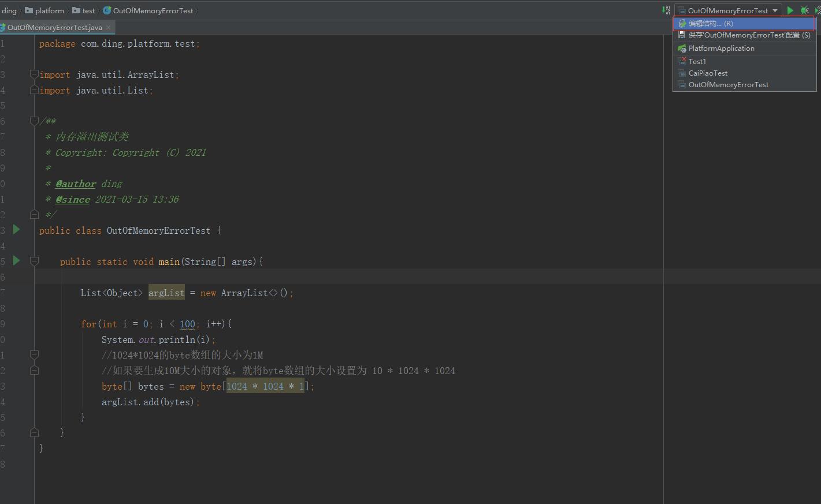Viewport: 821px width, 504px height.
Task: Click the gutter run arrow beside main method
Action: click(16, 261)
